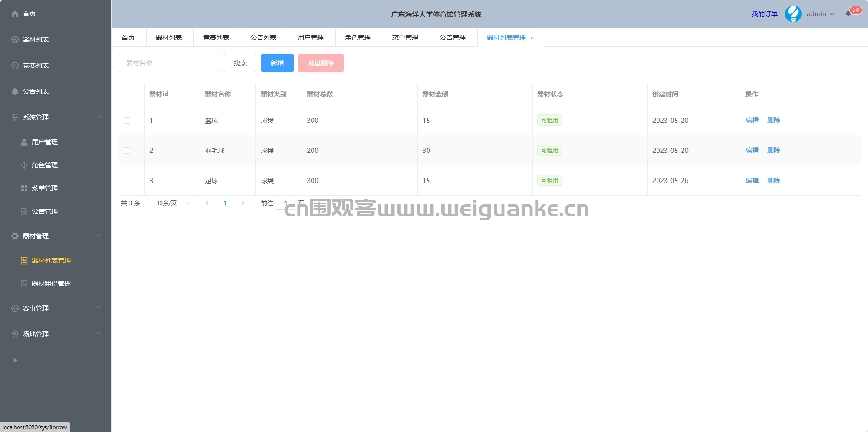Switch to the 用户管理 tab
The width and height of the screenshot is (868, 432).
(x=311, y=38)
